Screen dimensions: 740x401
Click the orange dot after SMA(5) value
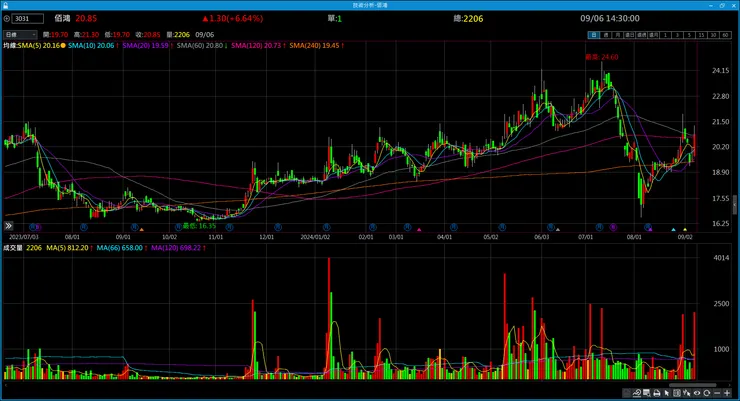pos(63,46)
